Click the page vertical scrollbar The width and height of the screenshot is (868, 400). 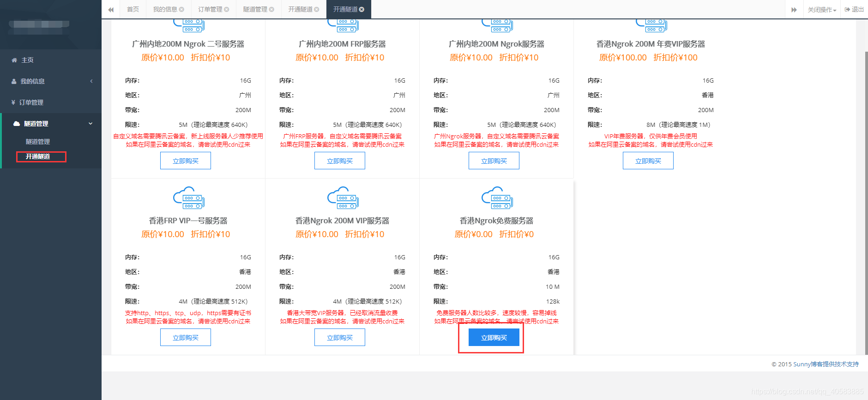(866, 203)
